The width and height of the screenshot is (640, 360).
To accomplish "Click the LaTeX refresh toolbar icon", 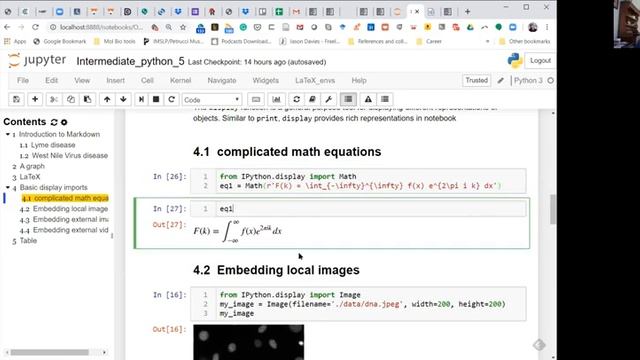I will click(x=297, y=99).
